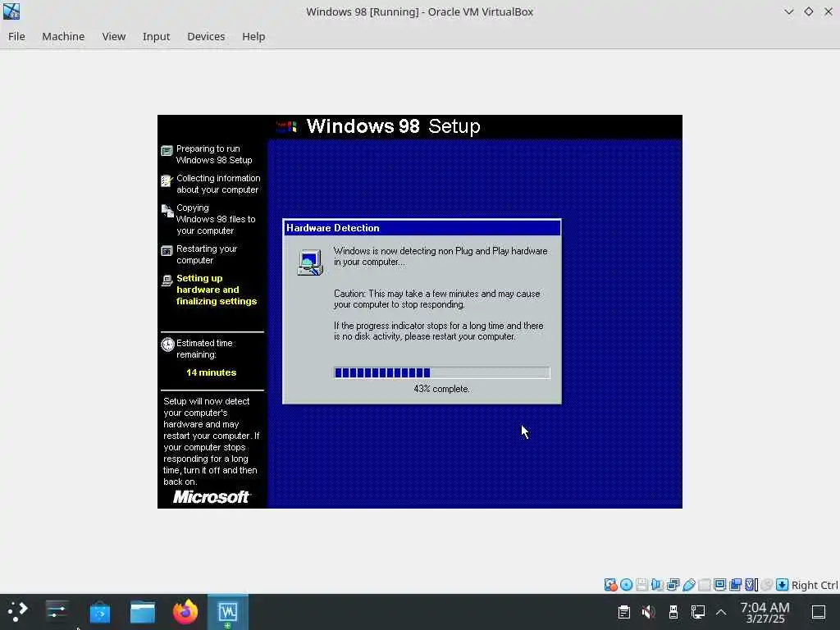Viewport: 840px width, 630px height.
Task: Open the Devices menu
Action: click(x=206, y=36)
